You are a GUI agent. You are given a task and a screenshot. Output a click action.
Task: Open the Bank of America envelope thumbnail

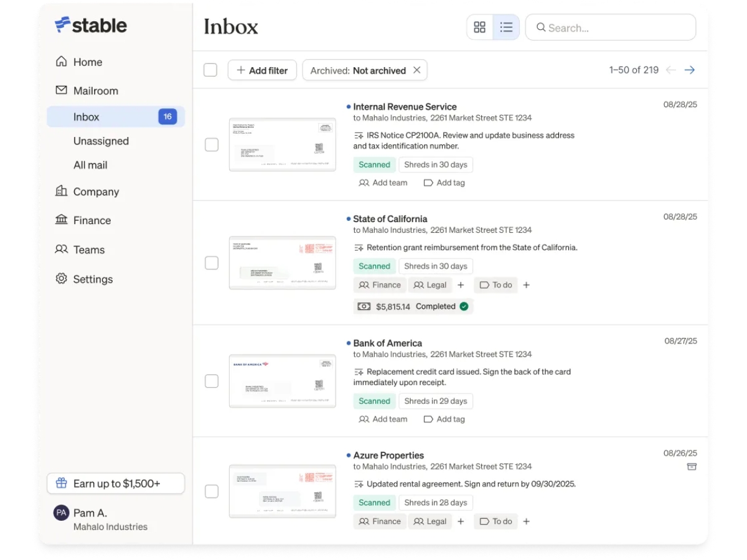tap(283, 381)
